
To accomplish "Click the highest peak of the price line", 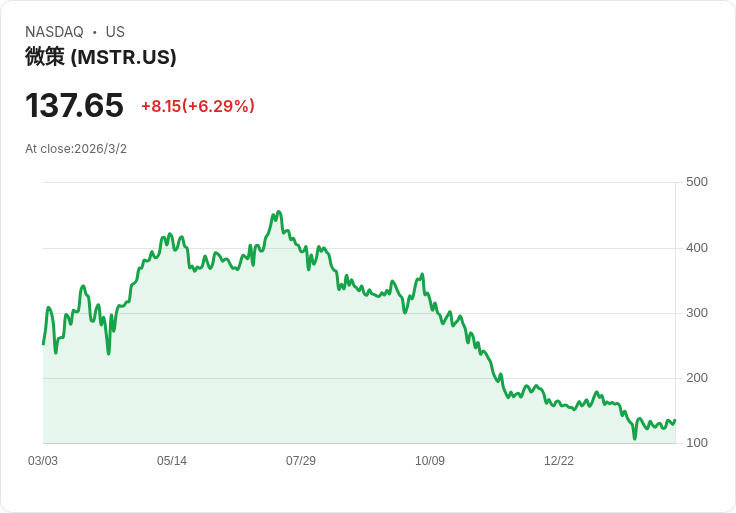I will [279, 212].
